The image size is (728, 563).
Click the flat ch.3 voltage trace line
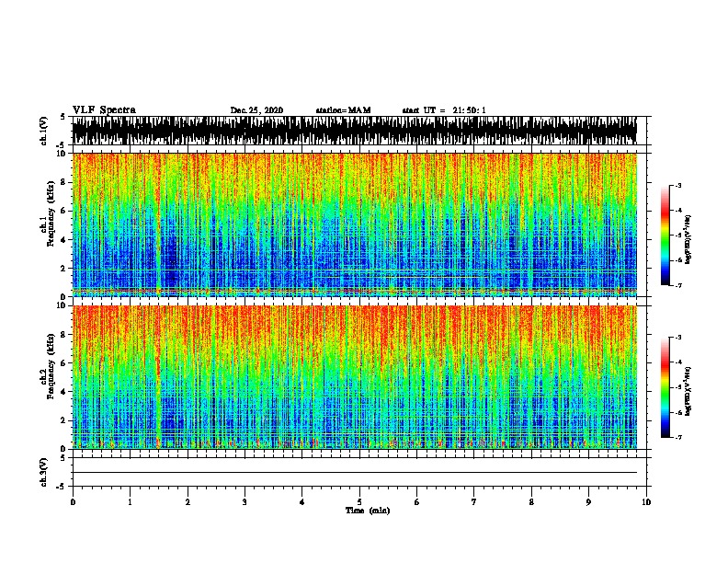pyautogui.click(x=355, y=473)
